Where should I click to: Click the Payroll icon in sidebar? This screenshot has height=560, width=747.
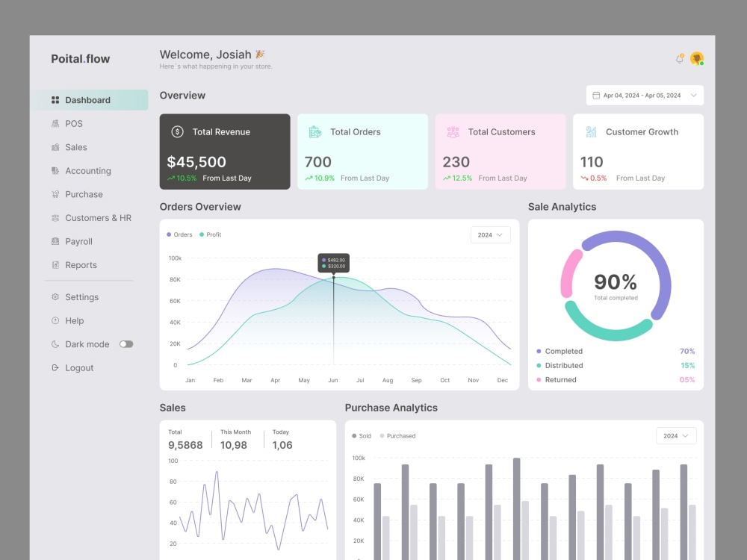[x=55, y=241]
